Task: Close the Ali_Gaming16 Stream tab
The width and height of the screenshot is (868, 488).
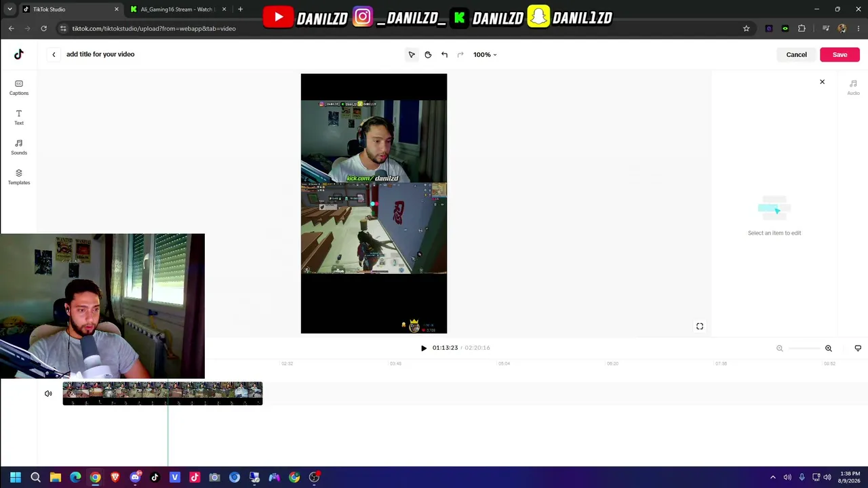Action: pyautogui.click(x=224, y=9)
